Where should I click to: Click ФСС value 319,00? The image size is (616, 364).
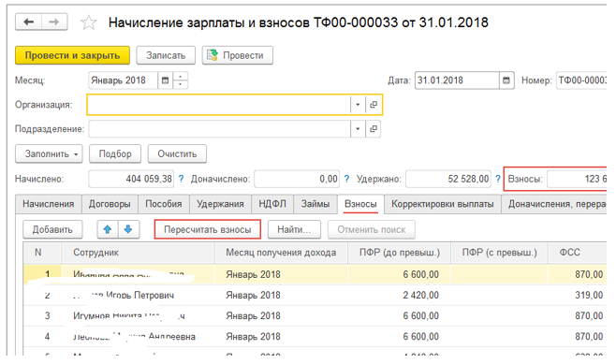pos(578,296)
